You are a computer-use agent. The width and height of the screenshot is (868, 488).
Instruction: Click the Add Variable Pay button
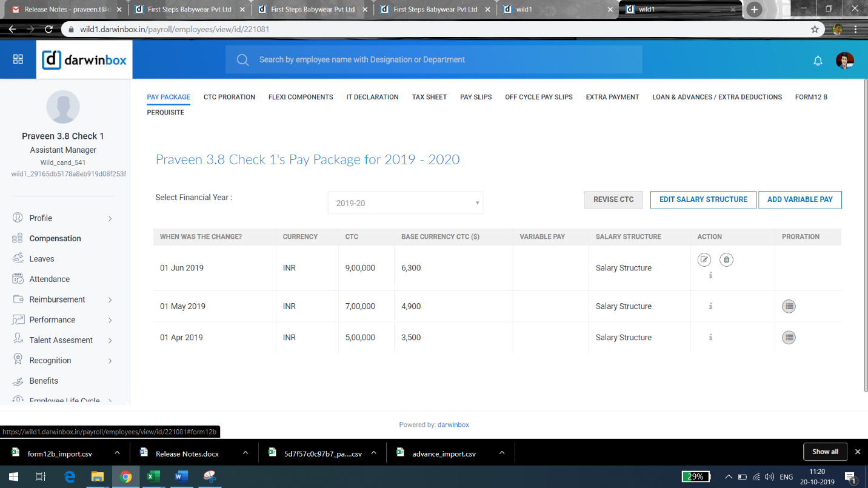coord(800,199)
